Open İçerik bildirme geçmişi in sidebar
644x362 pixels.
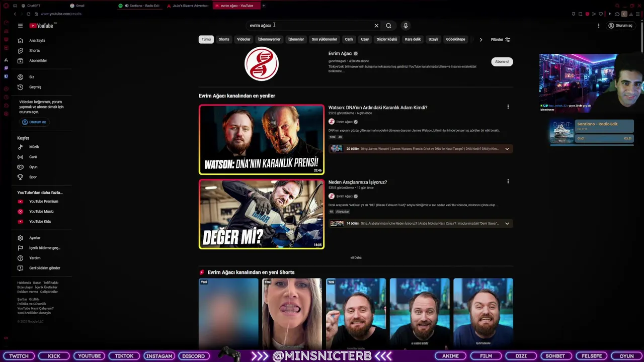coord(44,248)
